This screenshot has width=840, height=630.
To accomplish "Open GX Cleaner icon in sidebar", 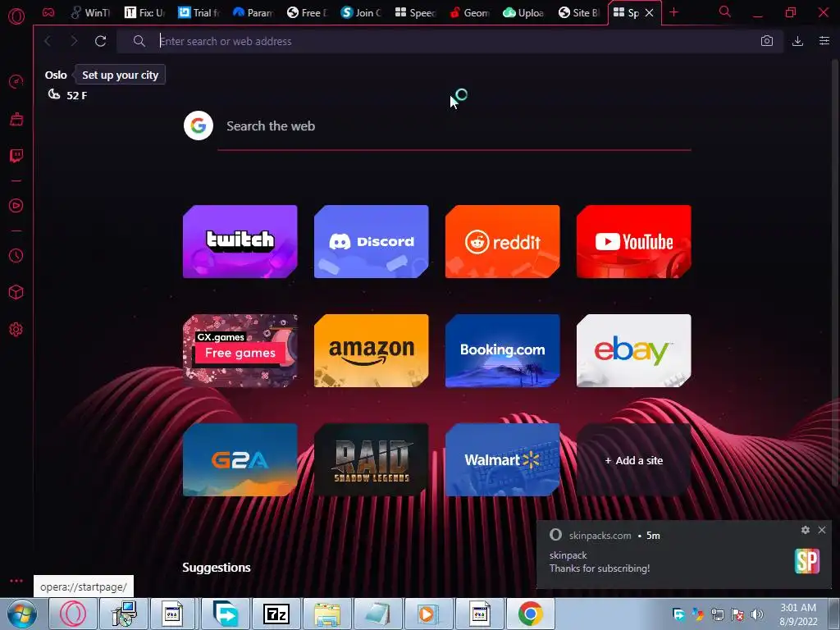I will [x=16, y=119].
